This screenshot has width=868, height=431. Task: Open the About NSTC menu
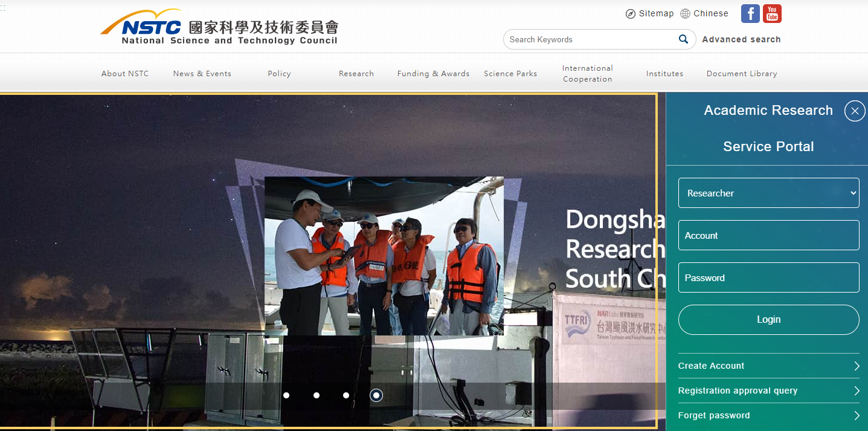click(125, 74)
